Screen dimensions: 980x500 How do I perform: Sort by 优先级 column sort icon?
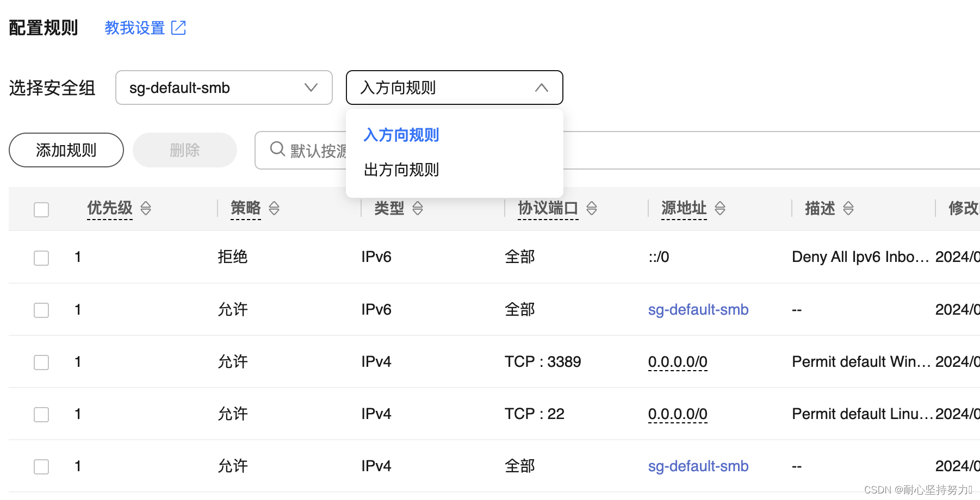(146, 208)
